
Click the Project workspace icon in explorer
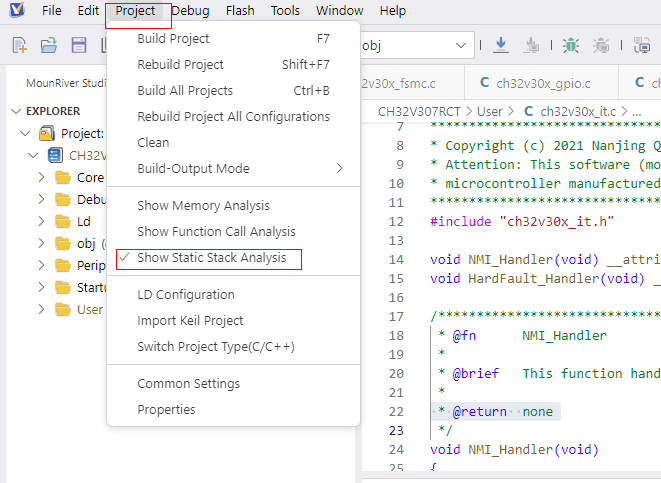pos(47,134)
